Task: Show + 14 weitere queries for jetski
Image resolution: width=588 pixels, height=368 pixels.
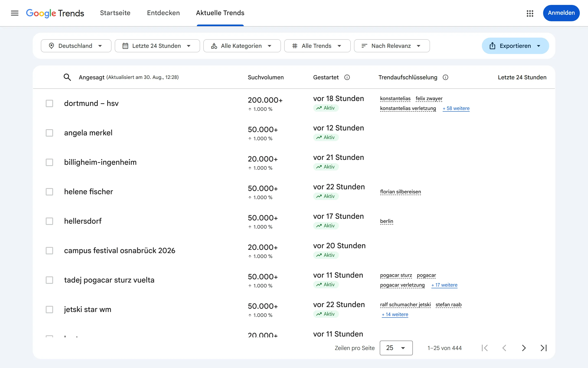Action: point(395,314)
